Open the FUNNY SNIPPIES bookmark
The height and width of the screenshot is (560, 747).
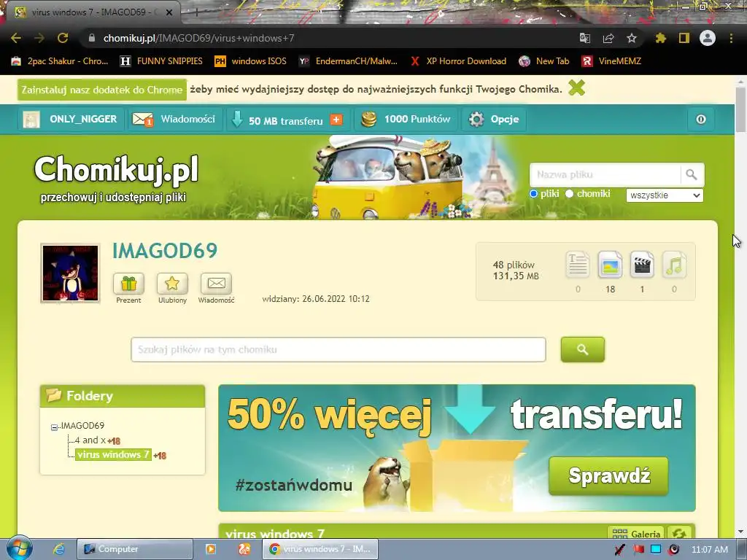click(161, 61)
